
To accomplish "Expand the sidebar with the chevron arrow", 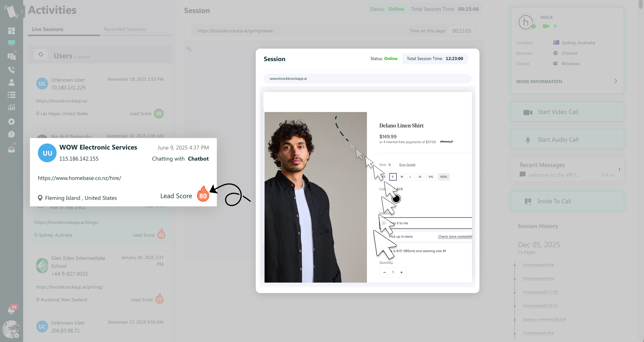I will [x=22, y=12].
